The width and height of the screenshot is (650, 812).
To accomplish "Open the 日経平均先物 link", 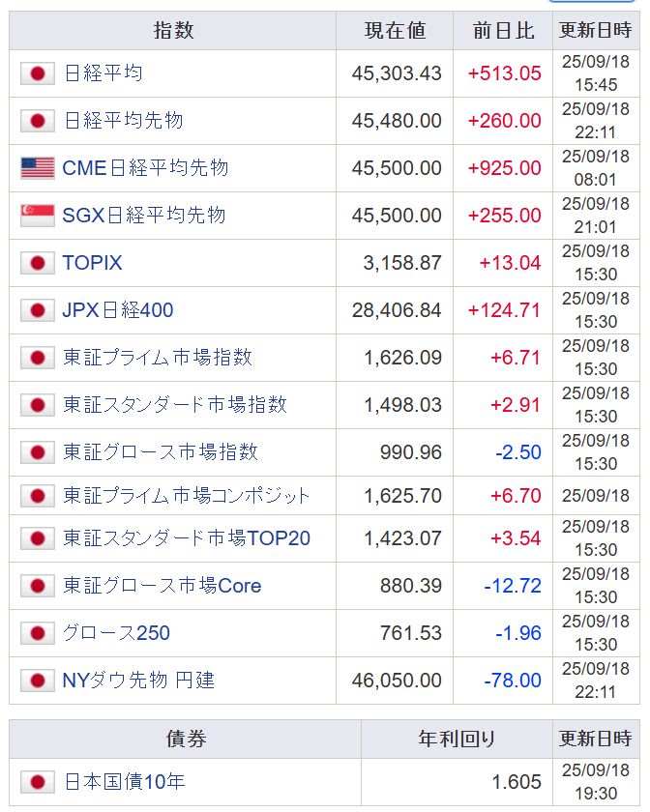I will tap(123, 121).
